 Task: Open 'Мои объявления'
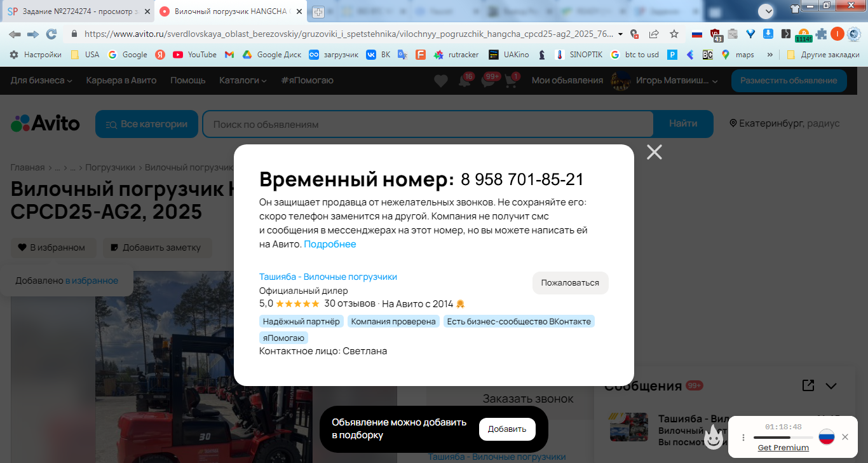(567, 80)
